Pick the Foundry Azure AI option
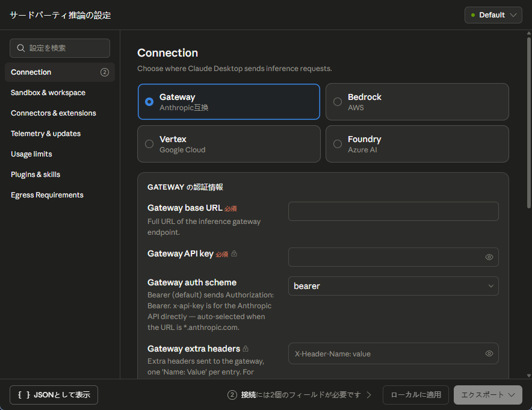This screenshot has width=532, height=410. (x=417, y=144)
